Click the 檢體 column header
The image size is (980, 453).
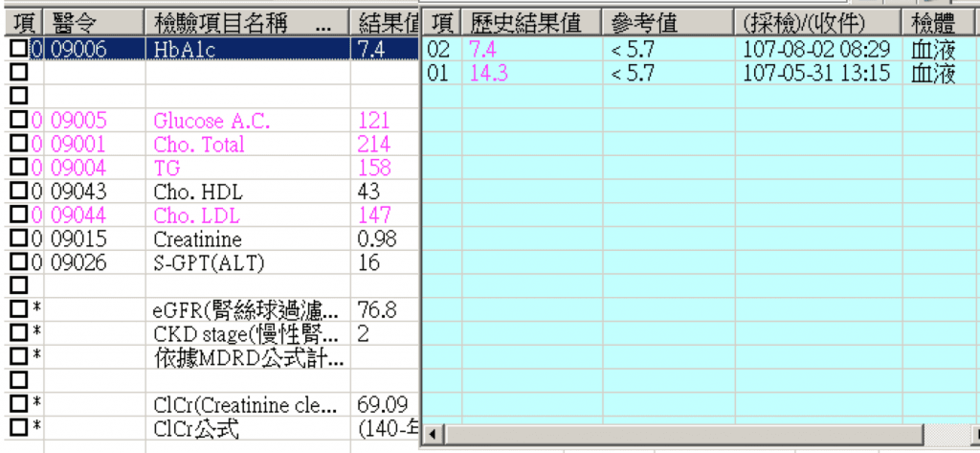[x=933, y=23]
